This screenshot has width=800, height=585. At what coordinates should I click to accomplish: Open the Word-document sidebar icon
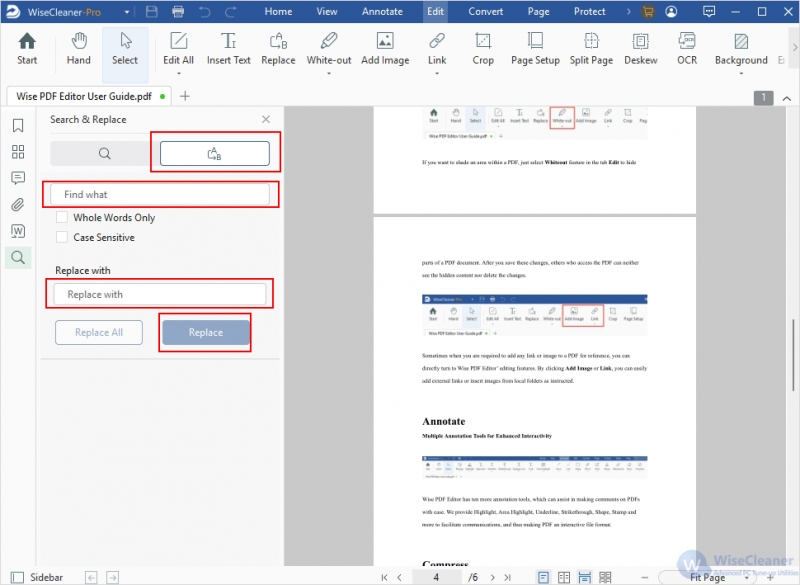click(18, 231)
